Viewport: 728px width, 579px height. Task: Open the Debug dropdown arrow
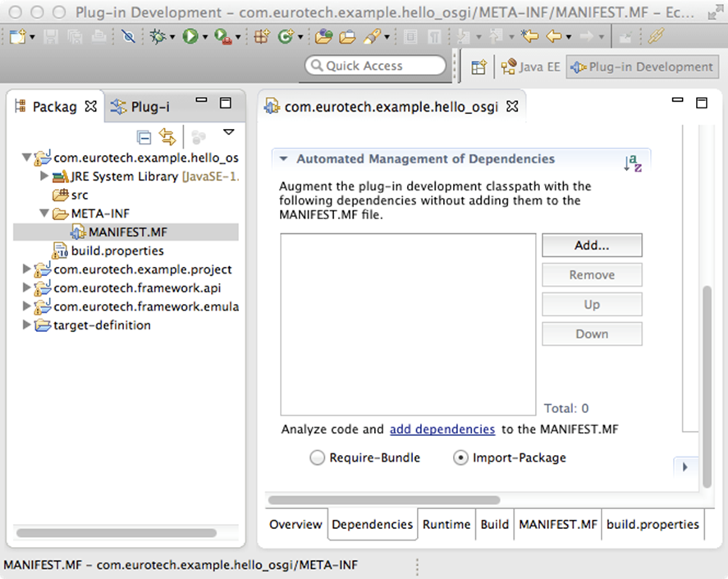(x=172, y=37)
